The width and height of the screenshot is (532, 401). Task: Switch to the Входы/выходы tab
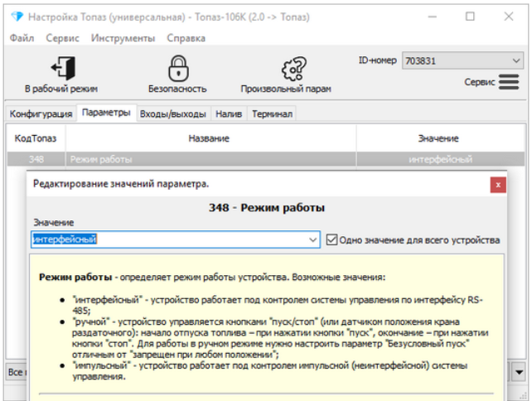pyautogui.click(x=173, y=114)
